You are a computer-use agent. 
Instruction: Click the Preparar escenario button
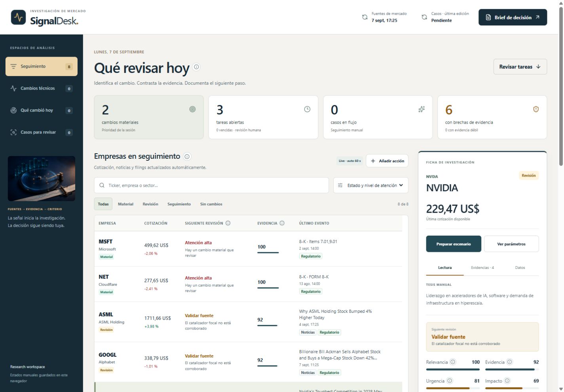454,244
